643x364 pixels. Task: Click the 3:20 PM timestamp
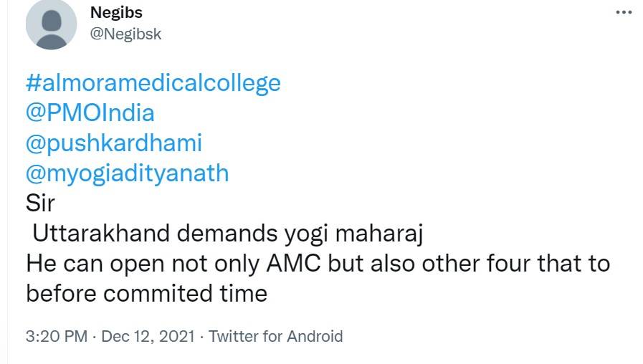point(56,336)
